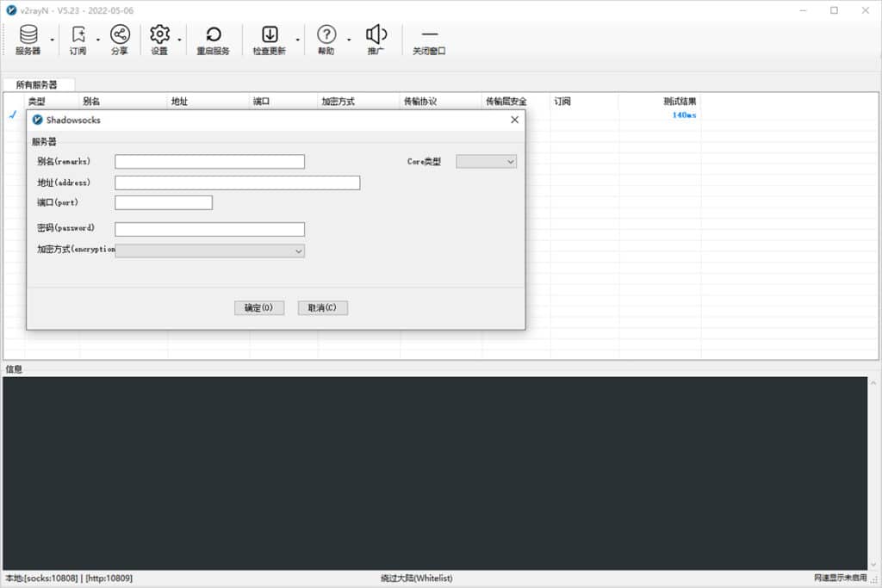This screenshot has height=588, width=882.
Task: Sort by the 测试结果 column header
Action: [680, 101]
